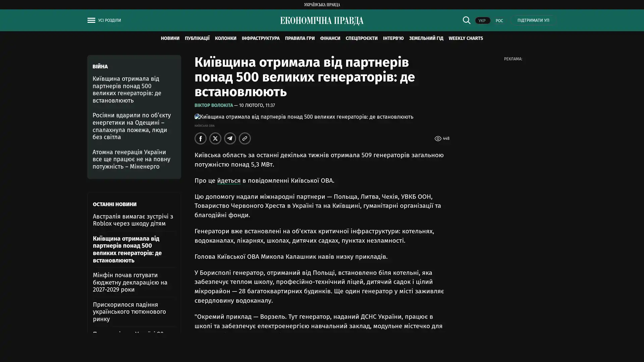Copy the article link icon
Screen dimensions: 644x362
click(245, 138)
